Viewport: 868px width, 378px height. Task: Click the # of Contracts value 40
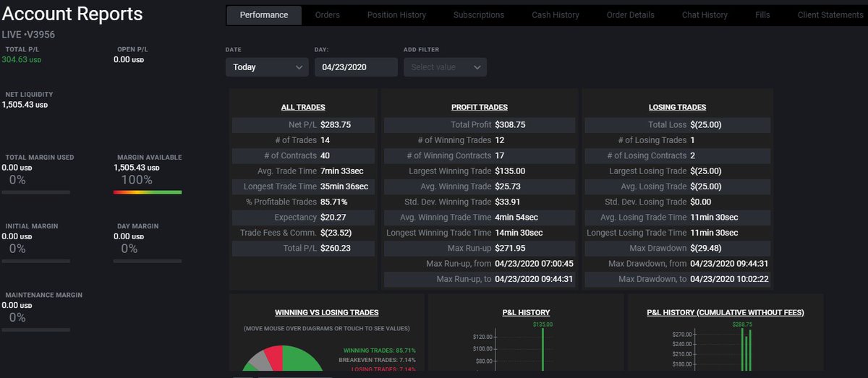click(x=325, y=155)
